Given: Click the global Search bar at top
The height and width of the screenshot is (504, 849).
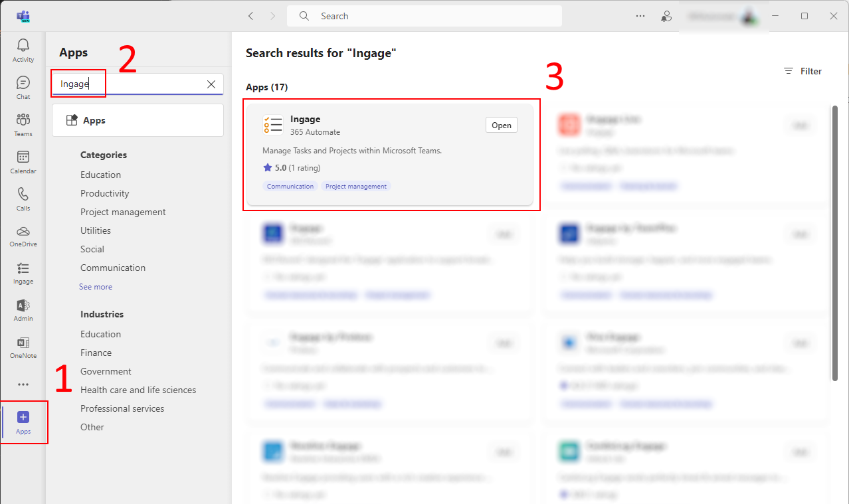Looking at the screenshot, I should coord(424,15).
